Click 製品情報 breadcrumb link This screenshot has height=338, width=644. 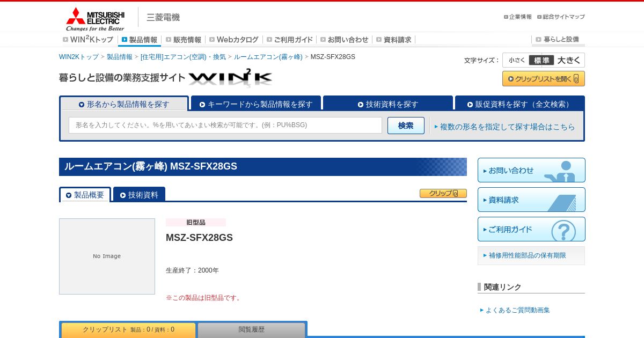(119, 57)
